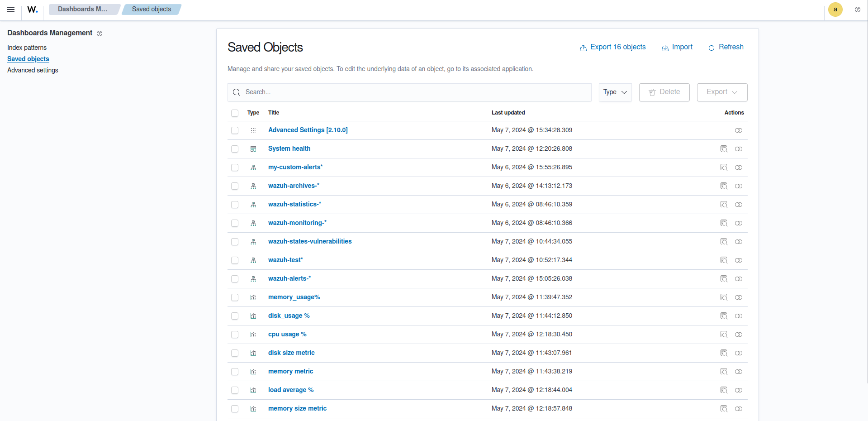The image size is (868, 421).
Task: Inspect the wazuh-alerts-* object
Action: [724, 279]
